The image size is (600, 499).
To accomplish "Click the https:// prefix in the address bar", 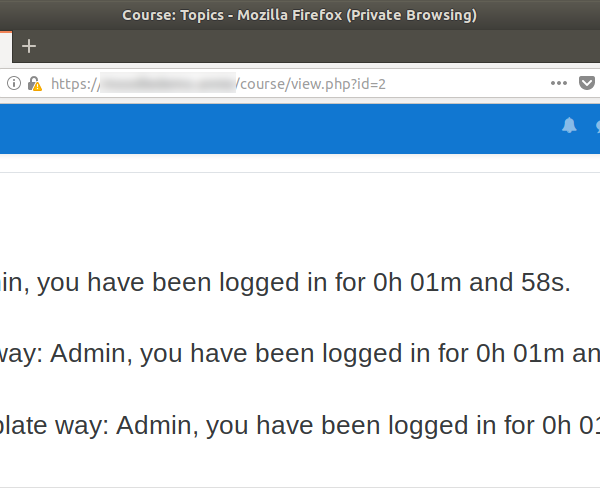I will click(x=75, y=84).
